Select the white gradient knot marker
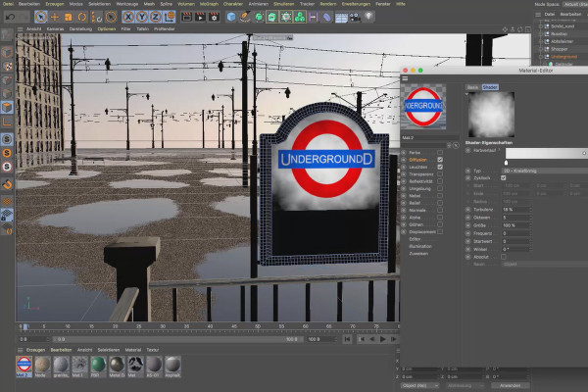Screen dimensions: 588x392 point(507,163)
